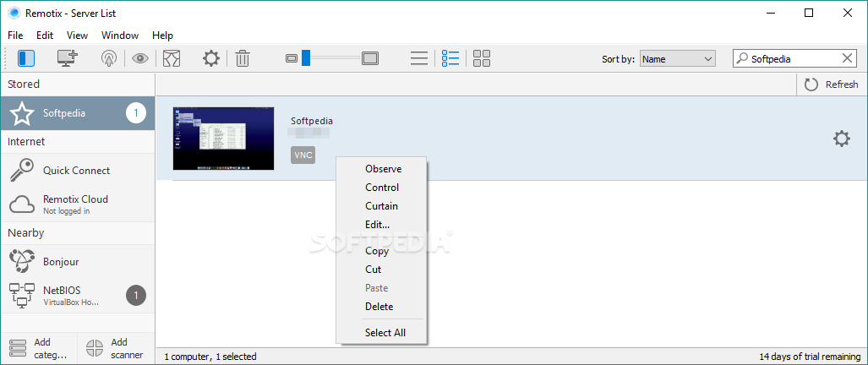Click the large thumbnail size icon
The width and height of the screenshot is (868, 365).
[x=370, y=58]
